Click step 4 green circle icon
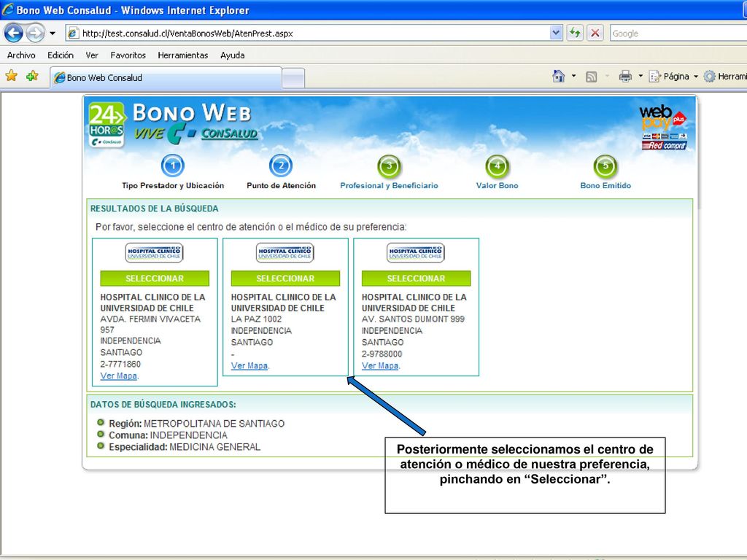Screen dimensions: 747x560 [x=498, y=166]
